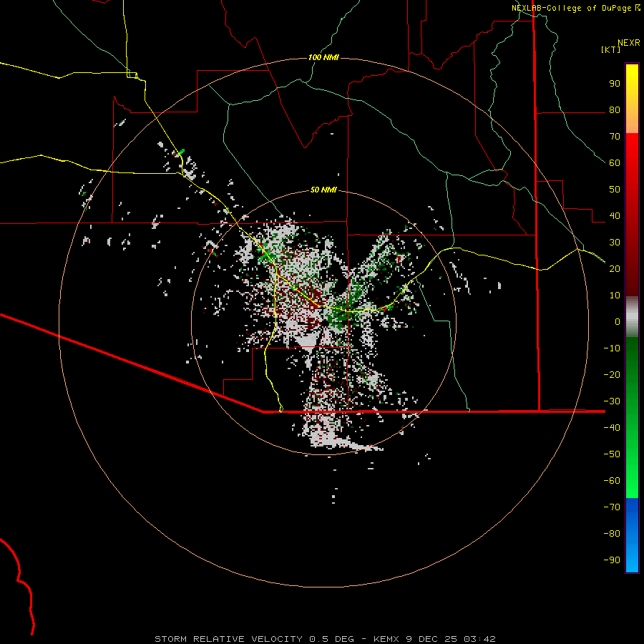Viewport: 644px width, 644px height.
Task: Click the 0 value on the velocity scale
Action: (x=618, y=322)
